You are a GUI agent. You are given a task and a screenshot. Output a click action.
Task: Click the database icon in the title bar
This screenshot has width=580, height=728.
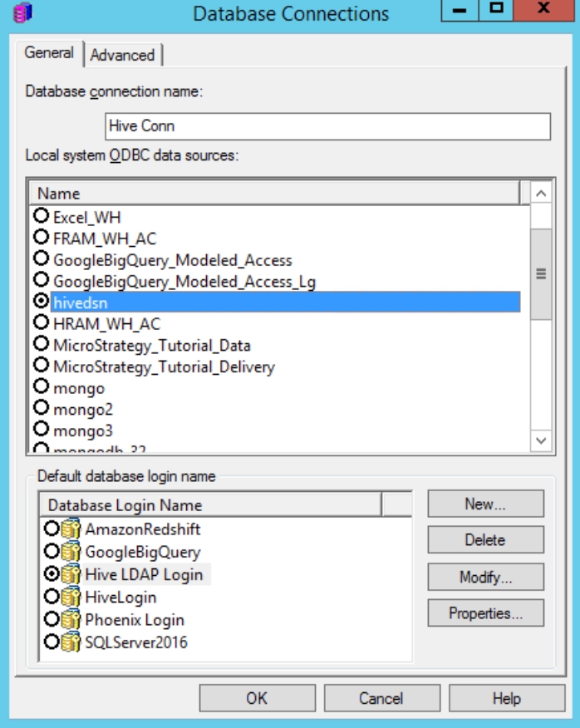(x=22, y=12)
